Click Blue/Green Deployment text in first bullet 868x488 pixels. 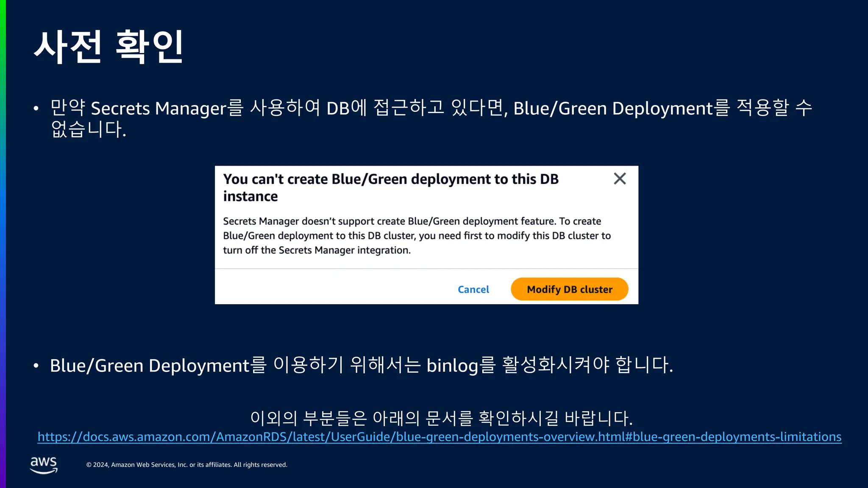point(613,108)
